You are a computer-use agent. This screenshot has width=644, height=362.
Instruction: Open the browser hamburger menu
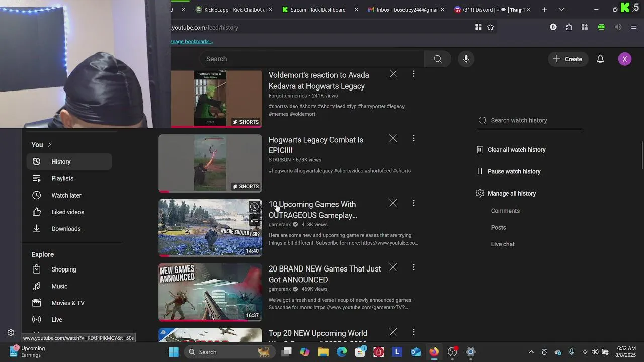click(x=634, y=27)
